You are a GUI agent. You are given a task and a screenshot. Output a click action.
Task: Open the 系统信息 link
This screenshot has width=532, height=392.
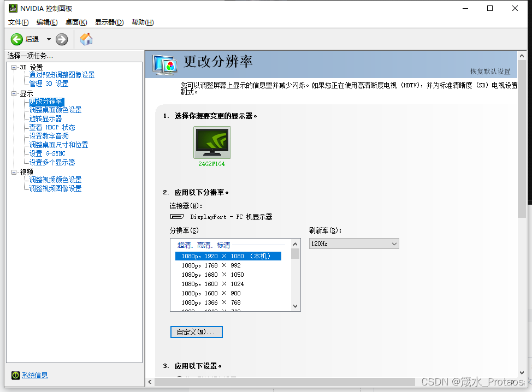(x=35, y=375)
